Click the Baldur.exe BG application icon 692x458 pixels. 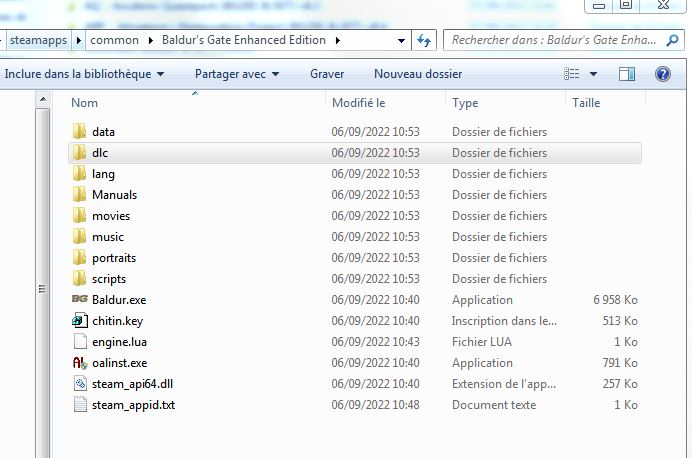79,299
